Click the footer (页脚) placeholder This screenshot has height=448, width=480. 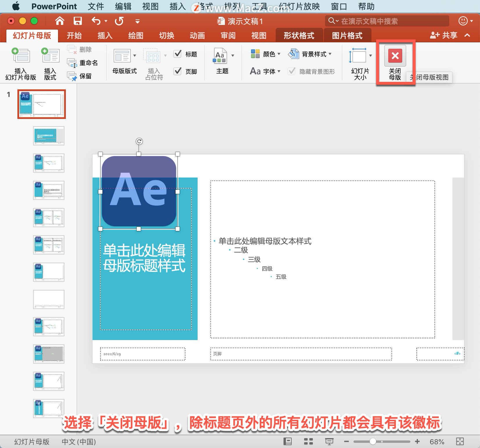tap(301, 354)
